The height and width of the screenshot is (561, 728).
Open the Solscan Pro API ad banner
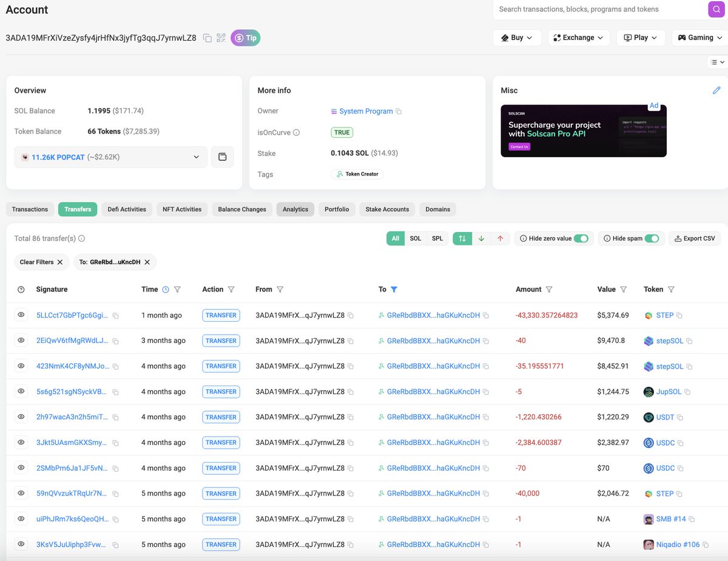point(584,131)
